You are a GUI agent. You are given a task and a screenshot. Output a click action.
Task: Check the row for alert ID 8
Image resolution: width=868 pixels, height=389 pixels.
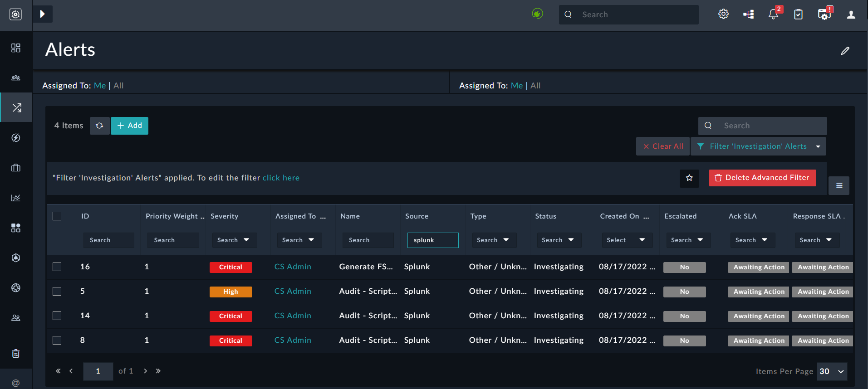tap(57, 340)
